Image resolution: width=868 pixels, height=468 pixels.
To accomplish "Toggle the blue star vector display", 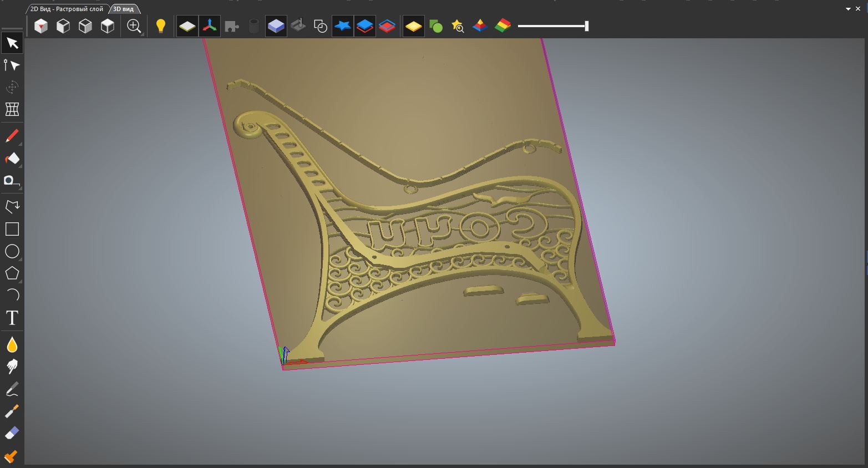I will [x=343, y=26].
